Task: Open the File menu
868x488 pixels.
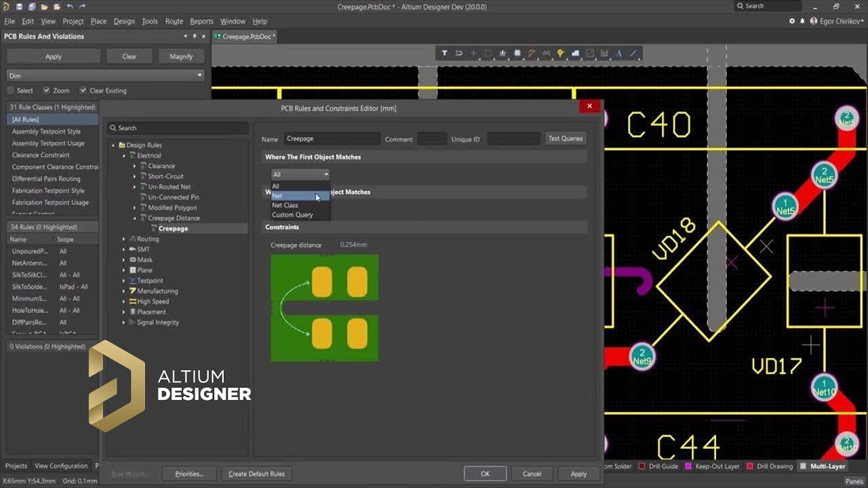Action: [9, 21]
